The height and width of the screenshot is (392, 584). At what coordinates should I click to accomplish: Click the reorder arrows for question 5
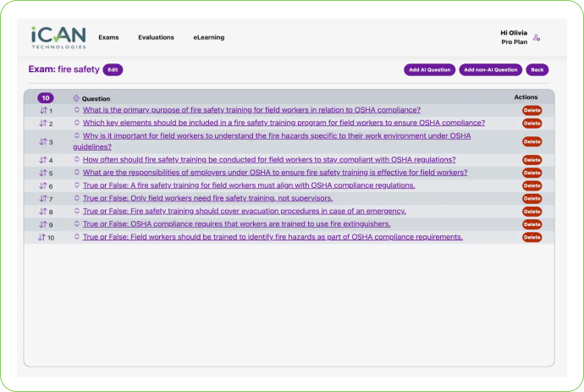coord(43,173)
